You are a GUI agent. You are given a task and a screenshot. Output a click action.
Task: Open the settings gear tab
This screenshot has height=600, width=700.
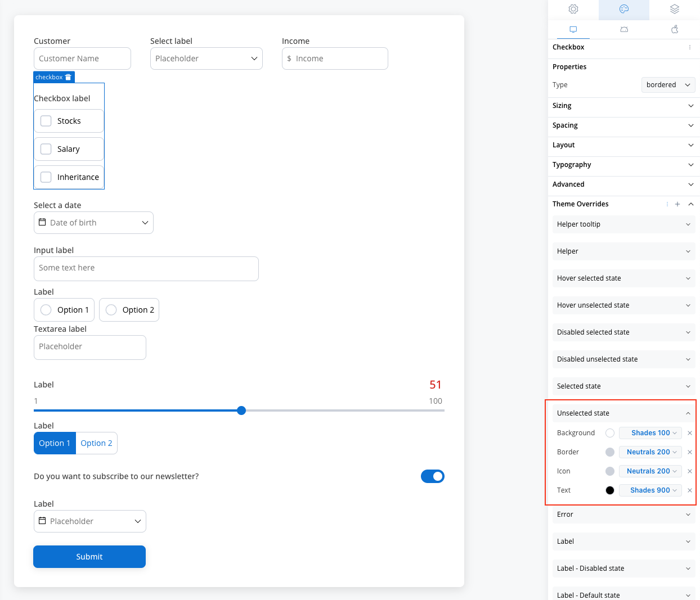coord(573,9)
